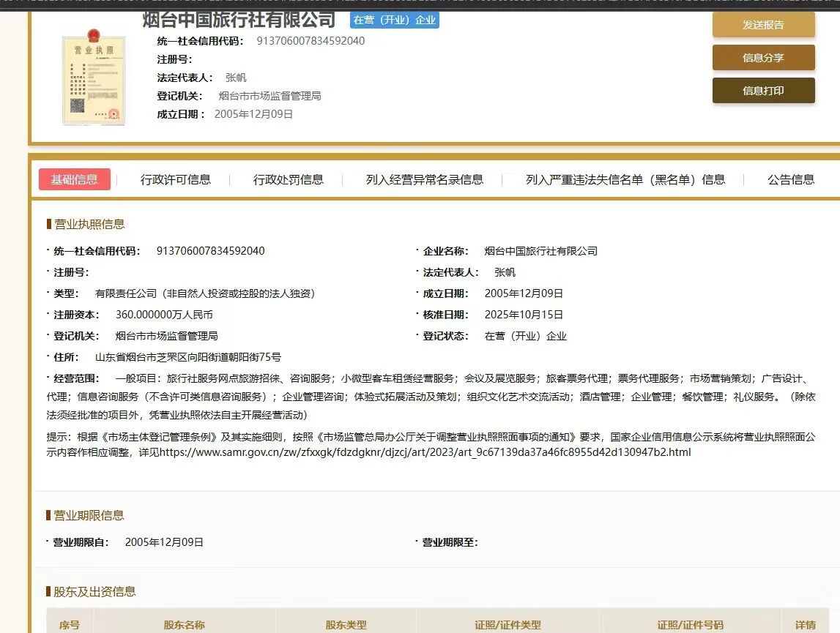840x633 pixels.
Task: Click the 股东名称 column header
Action: pos(185,625)
